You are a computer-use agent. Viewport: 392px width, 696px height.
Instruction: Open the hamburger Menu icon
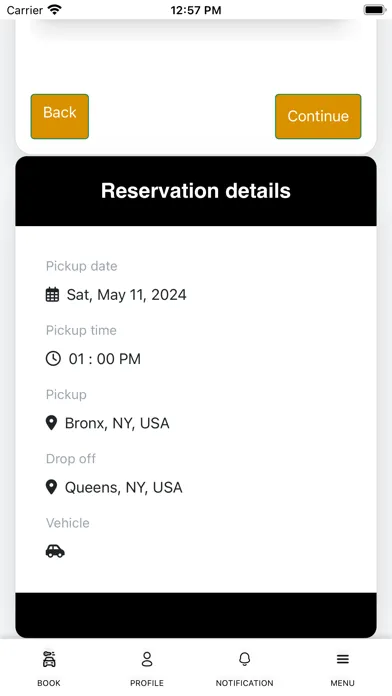342,659
